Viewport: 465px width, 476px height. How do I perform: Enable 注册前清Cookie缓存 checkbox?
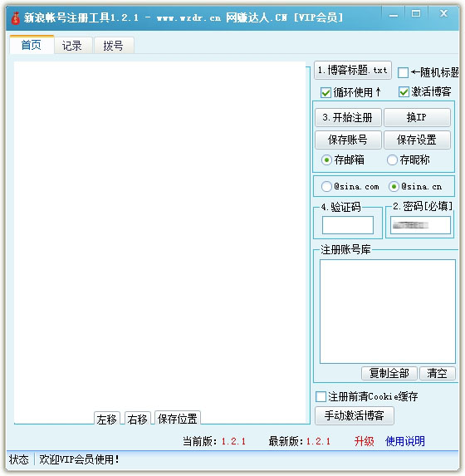click(321, 396)
